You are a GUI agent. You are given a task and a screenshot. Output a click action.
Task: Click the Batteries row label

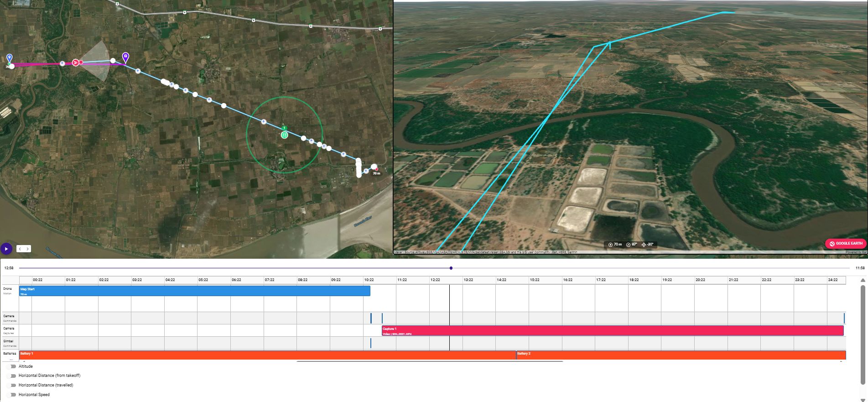click(10, 354)
